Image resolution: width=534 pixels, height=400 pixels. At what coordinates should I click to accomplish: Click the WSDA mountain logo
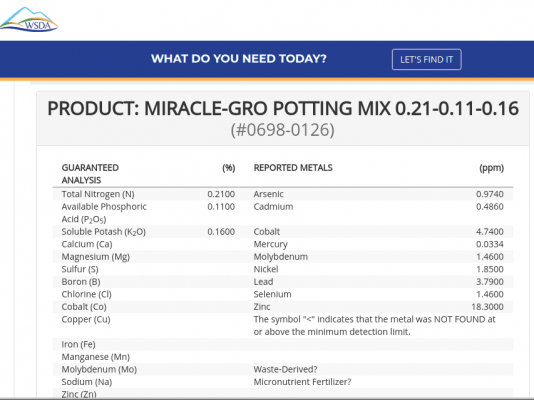29,19
